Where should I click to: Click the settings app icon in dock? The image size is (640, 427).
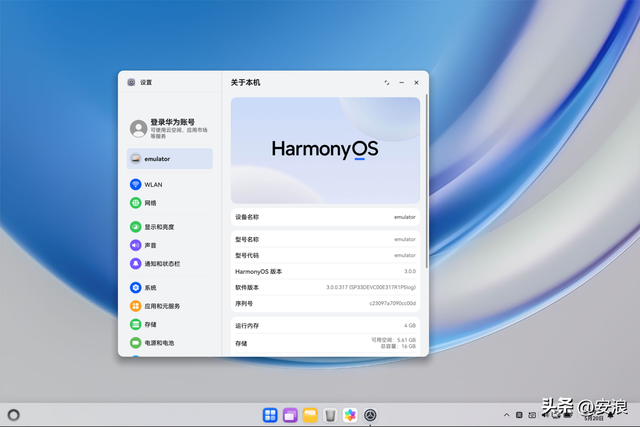[x=370, y=415]
